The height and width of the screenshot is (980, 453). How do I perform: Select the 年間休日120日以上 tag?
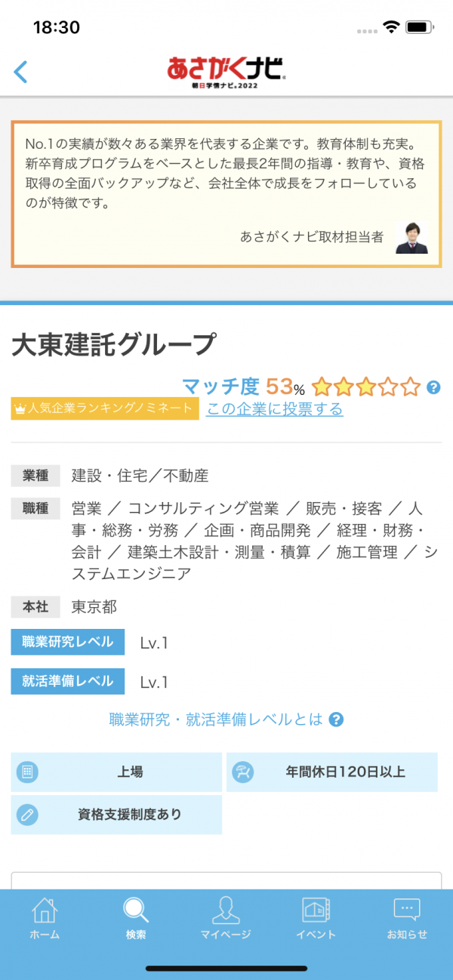(332, 772)
